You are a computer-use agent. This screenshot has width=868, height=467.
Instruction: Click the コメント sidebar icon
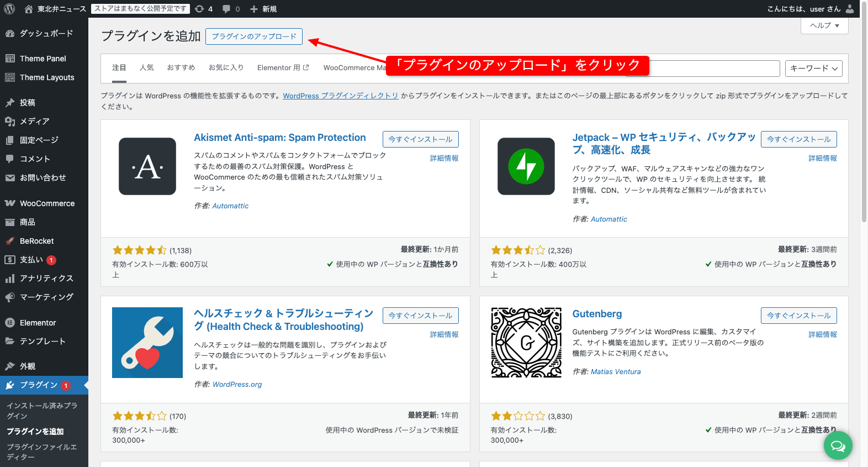point(10,159)
